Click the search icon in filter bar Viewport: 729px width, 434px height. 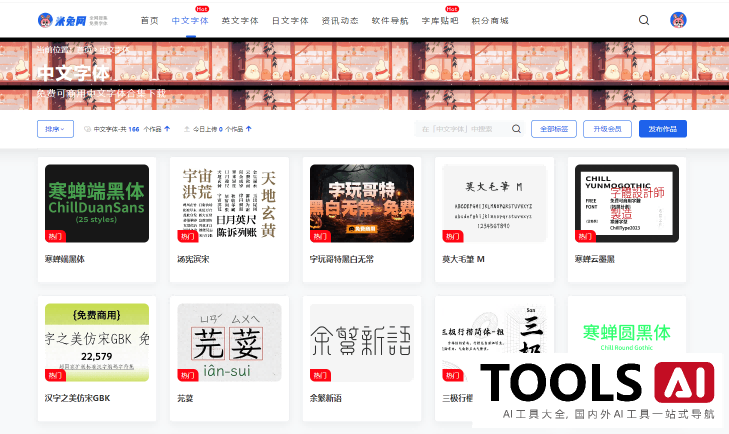point(516,129)
